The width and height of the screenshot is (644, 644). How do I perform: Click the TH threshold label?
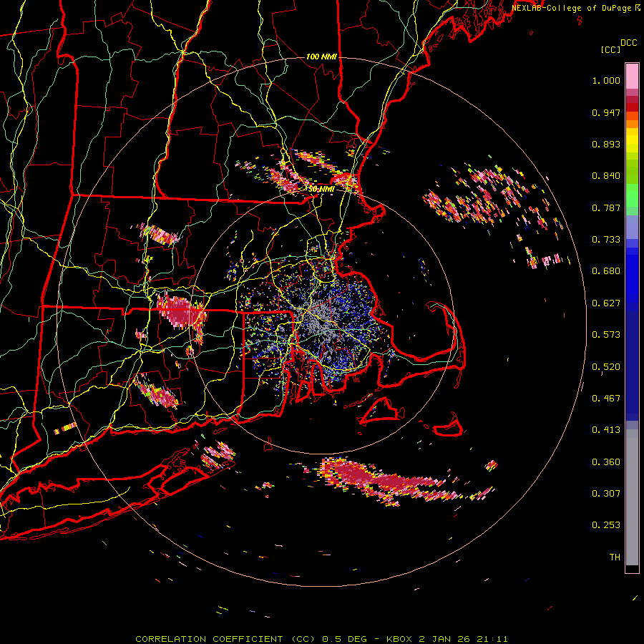(615, 557)
